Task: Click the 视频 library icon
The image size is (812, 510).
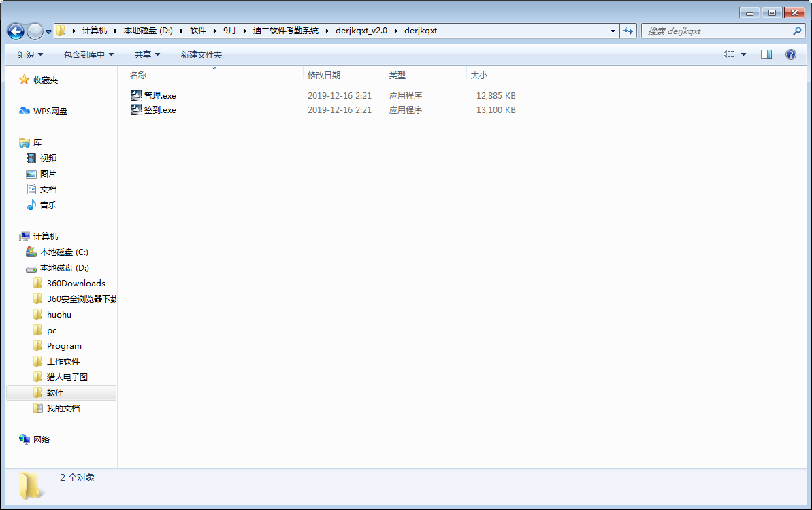Action: click(x=31, y=158)
